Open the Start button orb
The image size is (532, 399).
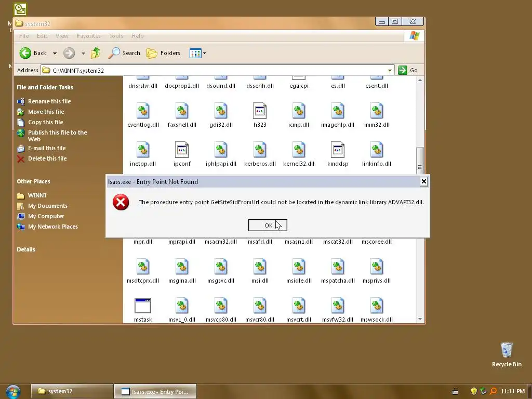(x=13, y=392)
